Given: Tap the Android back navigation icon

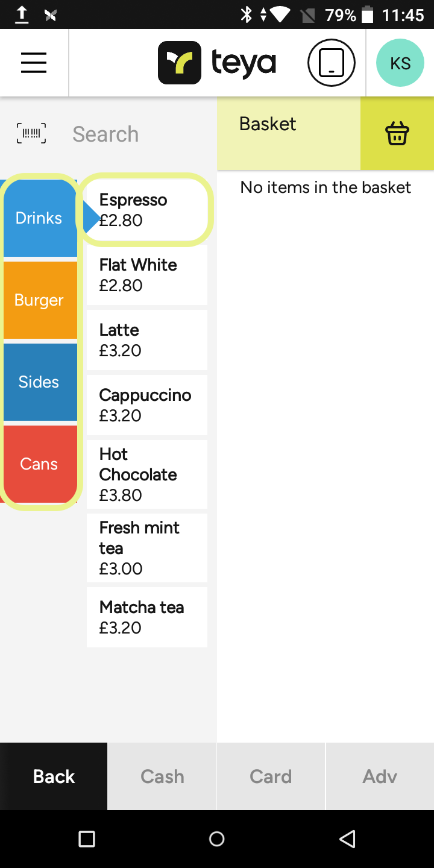Looking at the screenshot, I should [x=347, y=839].
